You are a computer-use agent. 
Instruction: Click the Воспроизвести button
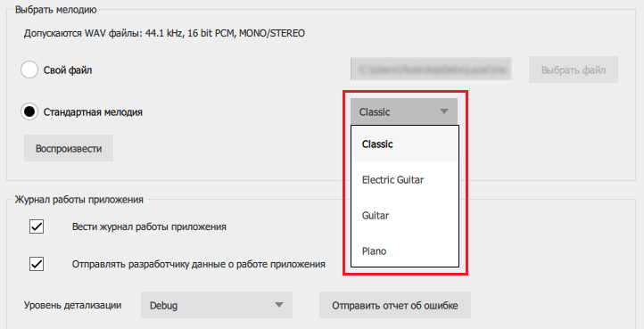tap(69, 148)
